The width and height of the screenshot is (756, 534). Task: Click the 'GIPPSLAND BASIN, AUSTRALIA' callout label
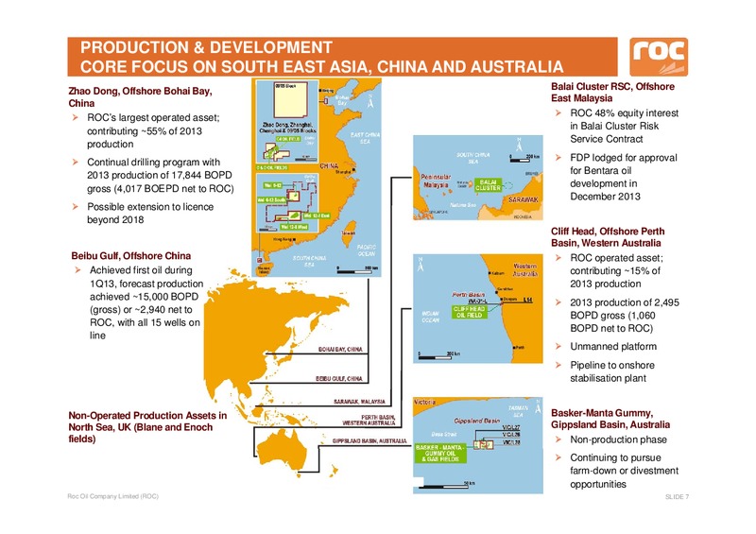coord(369,440)
